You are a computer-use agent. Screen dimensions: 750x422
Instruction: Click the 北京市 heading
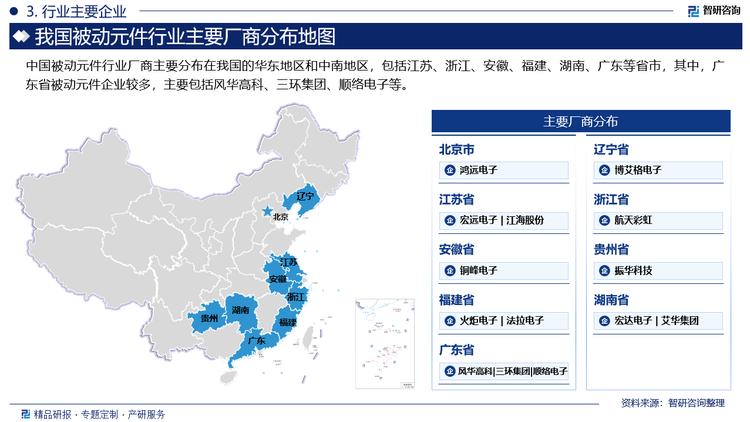click(x=456, y=150)
